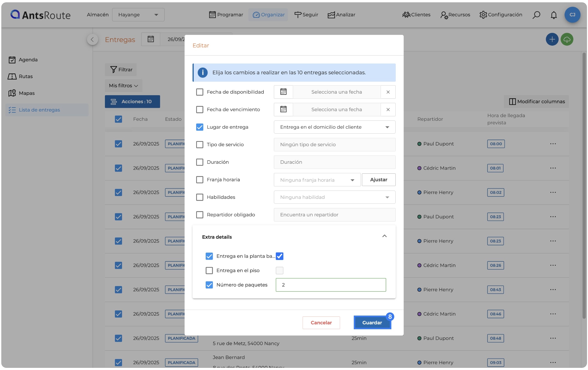
Task: Enable the Fecha de disponibilidad checkbox
Action: [200, 92]
